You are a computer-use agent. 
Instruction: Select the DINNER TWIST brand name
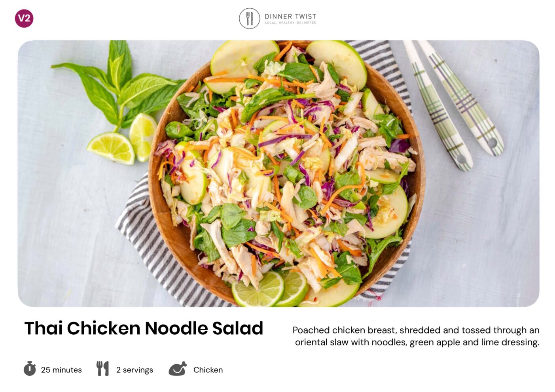[x=290, y=16]
